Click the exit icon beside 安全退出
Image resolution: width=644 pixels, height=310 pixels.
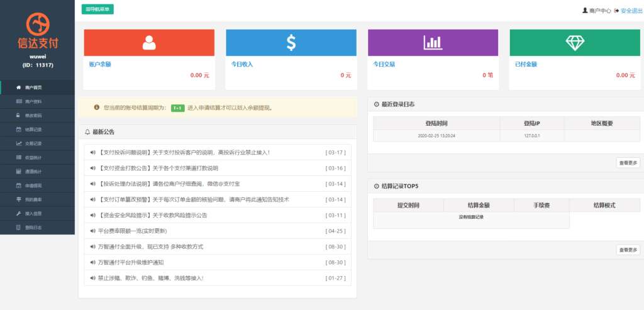(616, 11)
